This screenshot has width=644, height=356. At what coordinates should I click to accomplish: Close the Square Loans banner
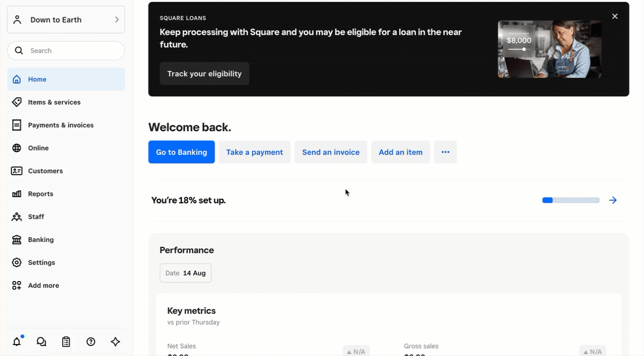point(615,16)
